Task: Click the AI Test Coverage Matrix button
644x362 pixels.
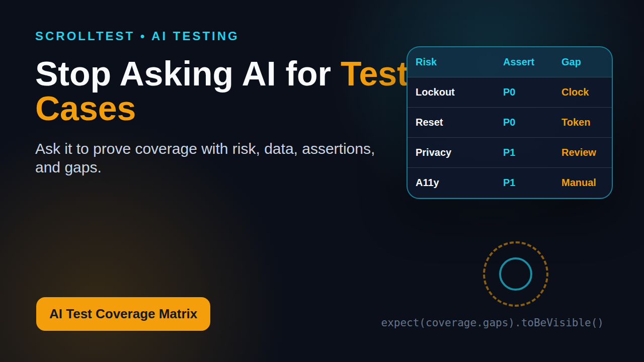Action: (x=123, y=314)
